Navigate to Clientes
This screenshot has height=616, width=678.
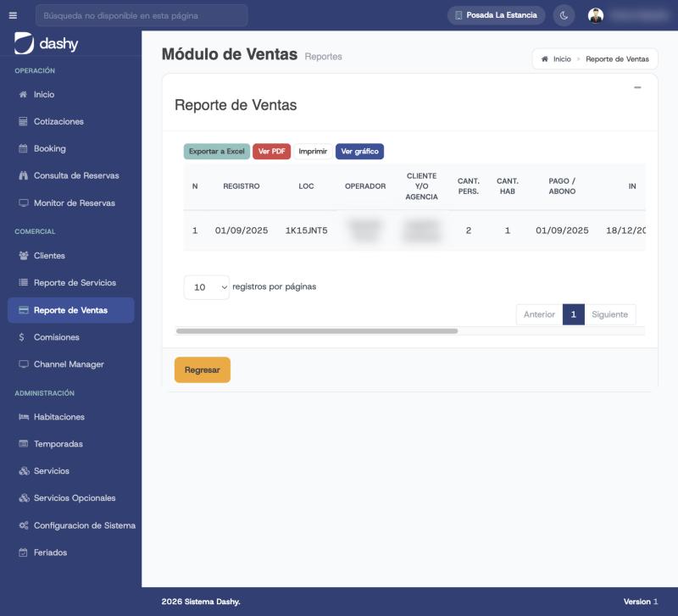pos(71,256)
